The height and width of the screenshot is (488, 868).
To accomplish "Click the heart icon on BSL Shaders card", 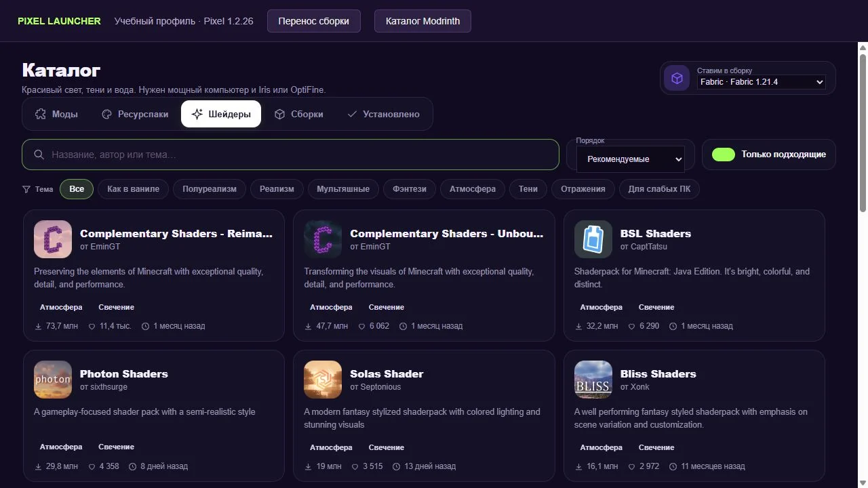I will [632, 326].
